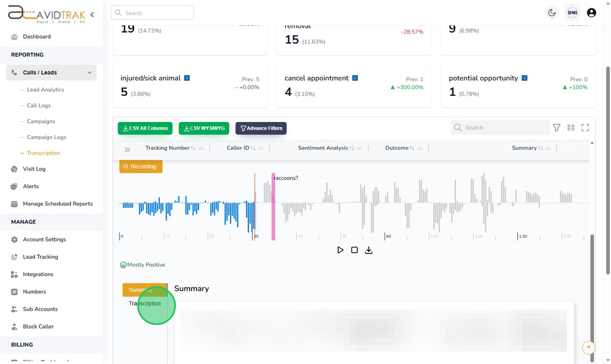This screenshot has width=611, height=364.
Task: Toggle dark mode moon icon
Action: point(552,13)
